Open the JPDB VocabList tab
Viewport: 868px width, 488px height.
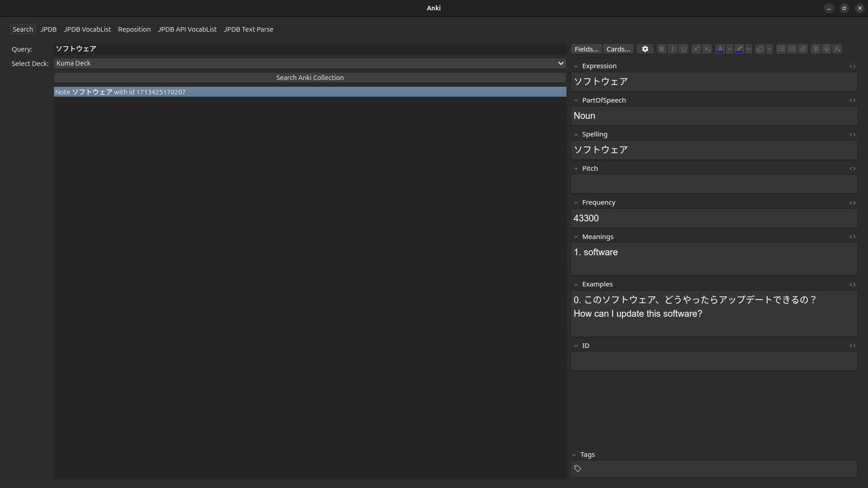click(87, 29)
